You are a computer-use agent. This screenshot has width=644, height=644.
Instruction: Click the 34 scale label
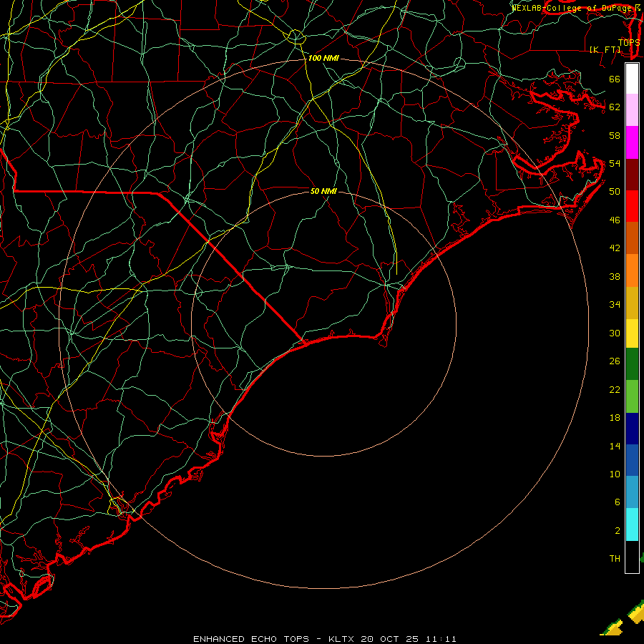tap(615, 304)
